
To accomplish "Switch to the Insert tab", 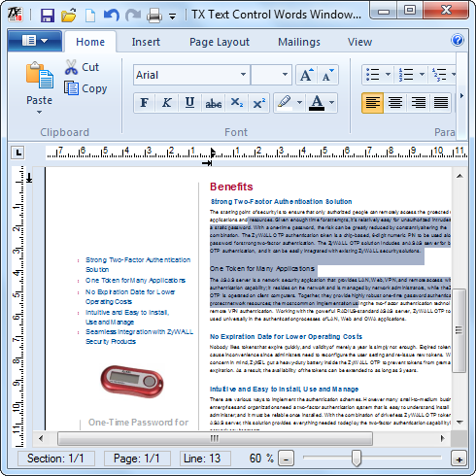I will pyautogui.click(x=146, y=42).
